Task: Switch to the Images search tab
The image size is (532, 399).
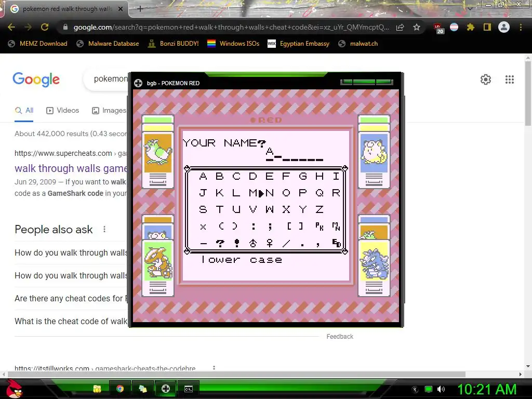Action: [x=109, y=111]
